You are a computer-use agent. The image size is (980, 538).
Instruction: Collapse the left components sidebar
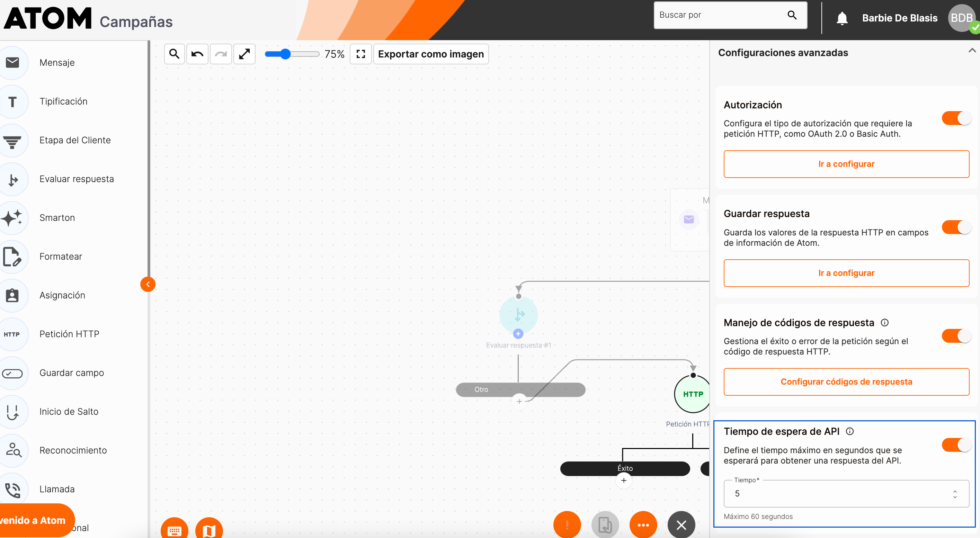148,284
